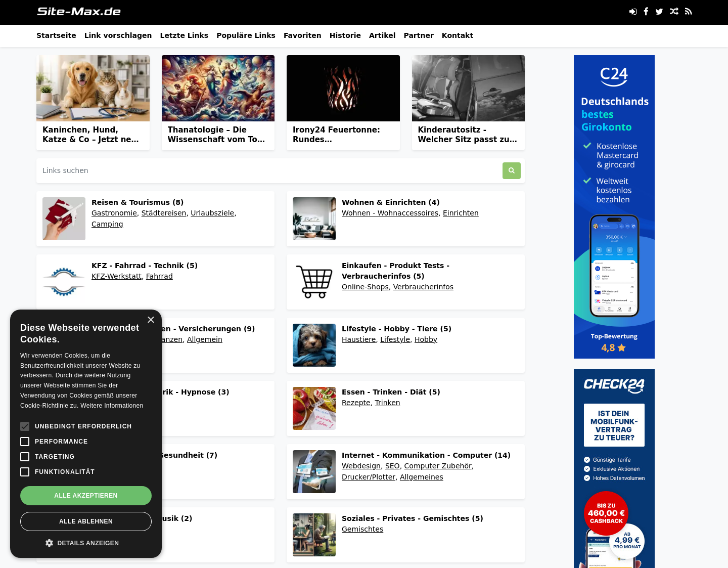Open the Einrichten subcategory link

(461, 213)
